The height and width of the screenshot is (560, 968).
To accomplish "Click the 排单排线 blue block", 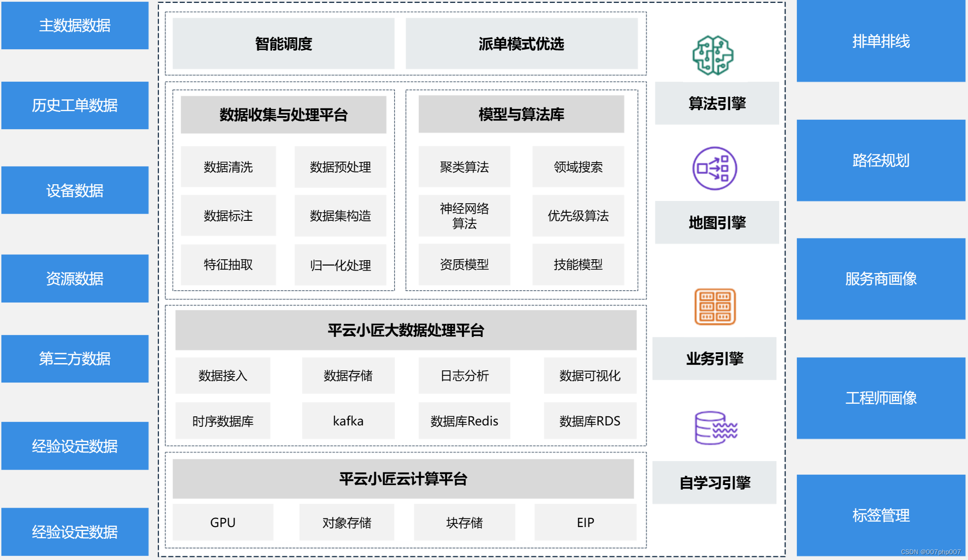I will coord(881,41).
